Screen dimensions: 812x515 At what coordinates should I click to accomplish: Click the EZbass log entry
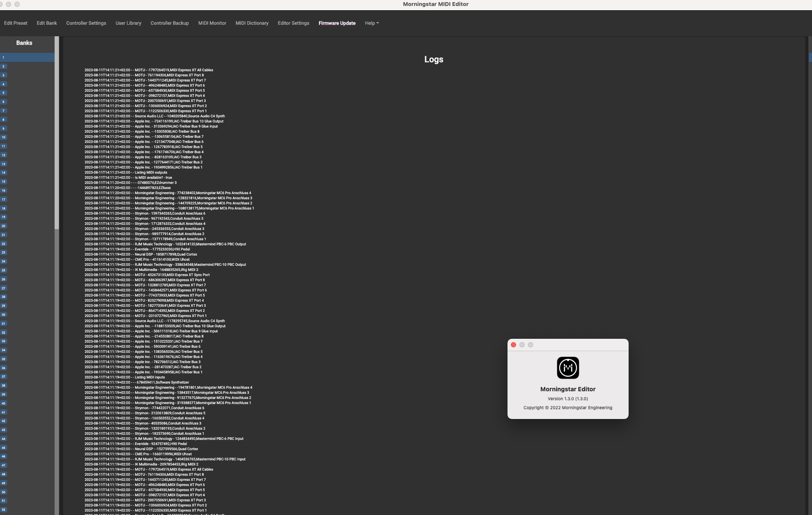128,188
